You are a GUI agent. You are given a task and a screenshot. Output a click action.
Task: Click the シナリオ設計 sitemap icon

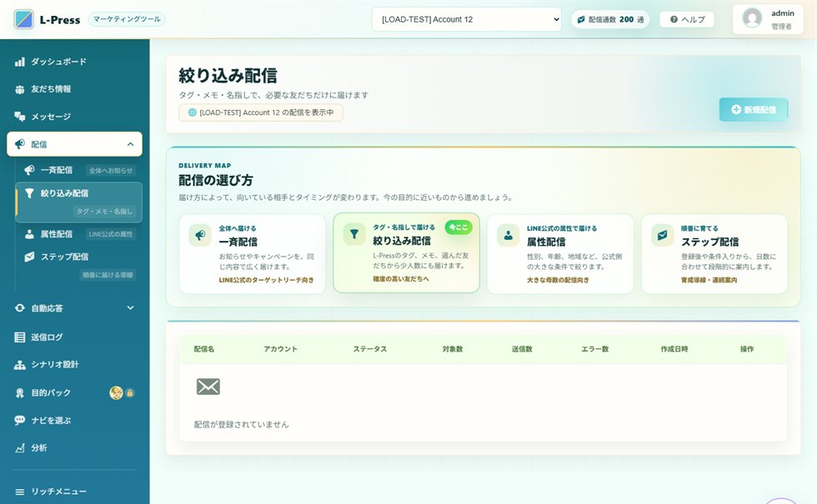[x=20, y=365]
